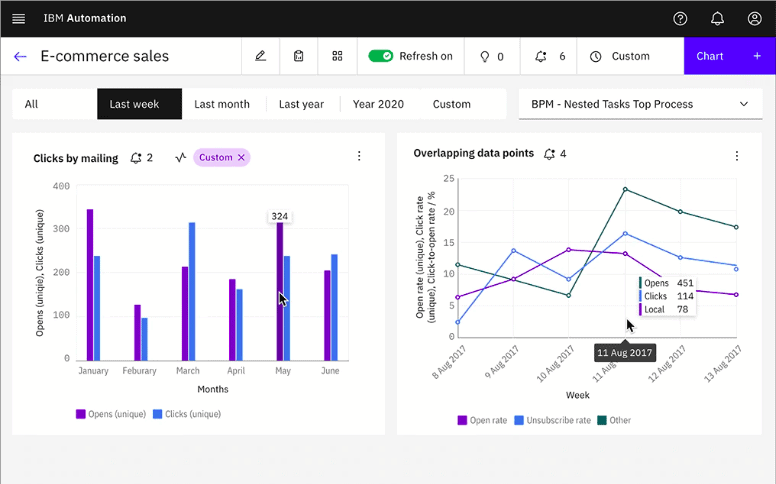Select the Last month tab

tap(222, 104)
